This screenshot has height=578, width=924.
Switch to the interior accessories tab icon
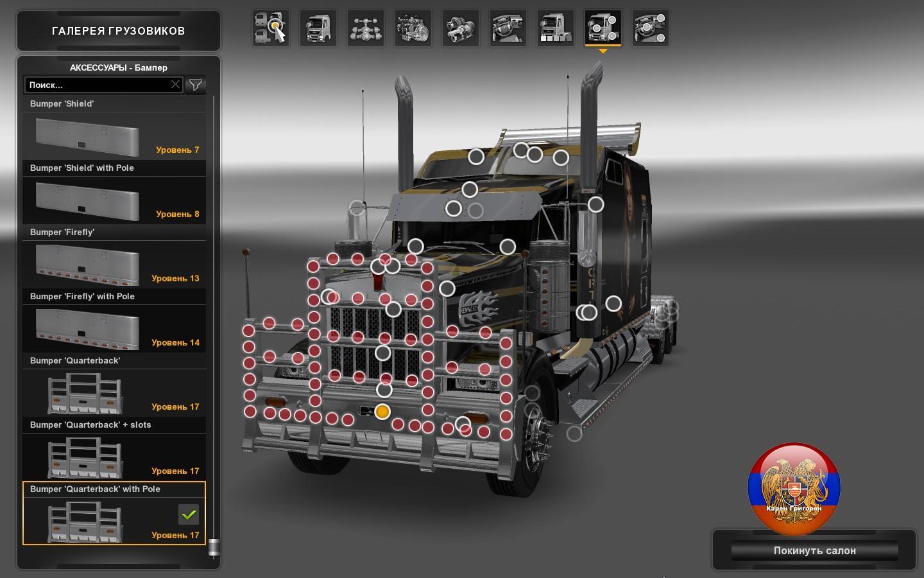pos(650,29)
